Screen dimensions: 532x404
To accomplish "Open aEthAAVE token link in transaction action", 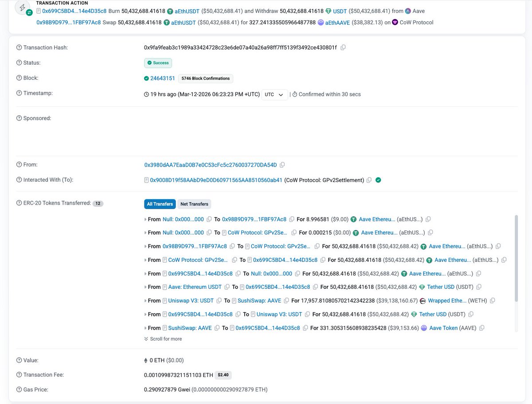I will 337,22.
